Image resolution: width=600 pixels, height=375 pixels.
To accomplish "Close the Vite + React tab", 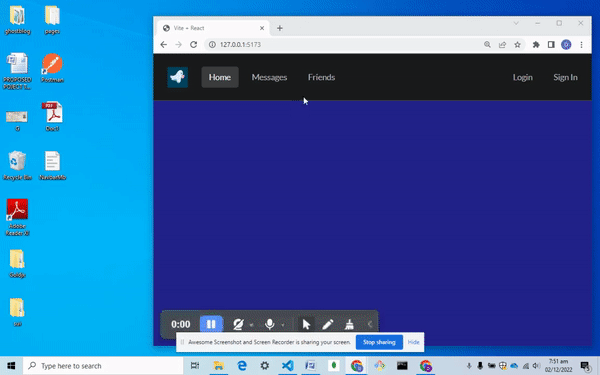I will pyautogui.click(x=262, y=28).
